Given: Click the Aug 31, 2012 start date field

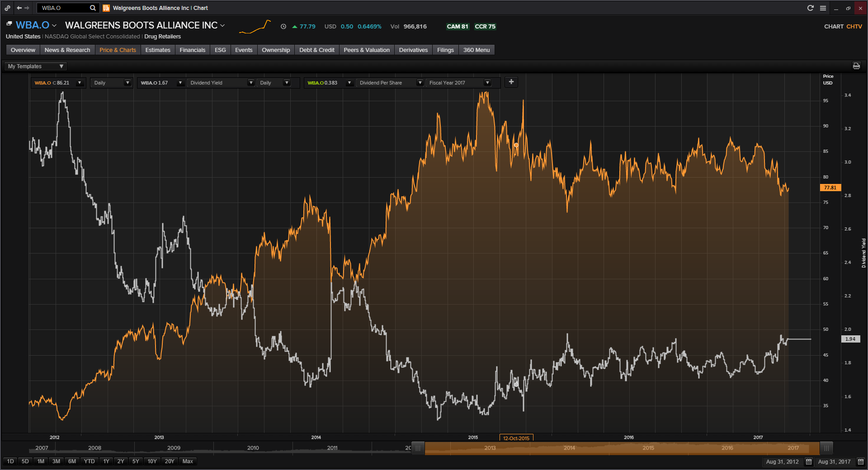Looking at the screenshot, I should pyautogui.click(x=783, y=461).
